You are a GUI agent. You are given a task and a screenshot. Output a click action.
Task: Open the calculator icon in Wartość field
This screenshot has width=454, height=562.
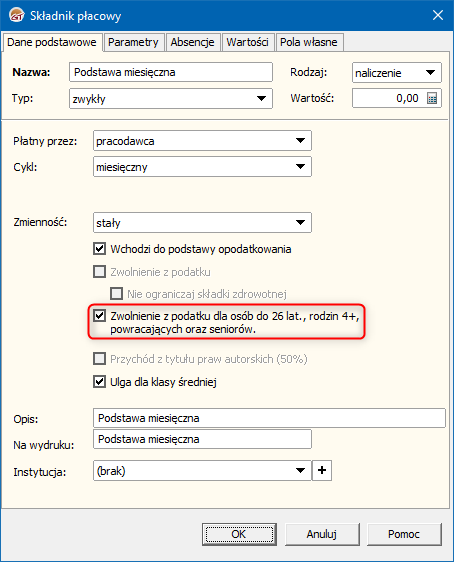pyautogui.click(x=432, y=98)
